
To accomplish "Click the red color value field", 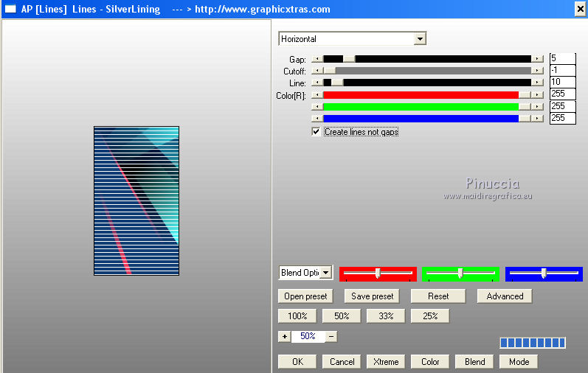I will pos(562,94).
